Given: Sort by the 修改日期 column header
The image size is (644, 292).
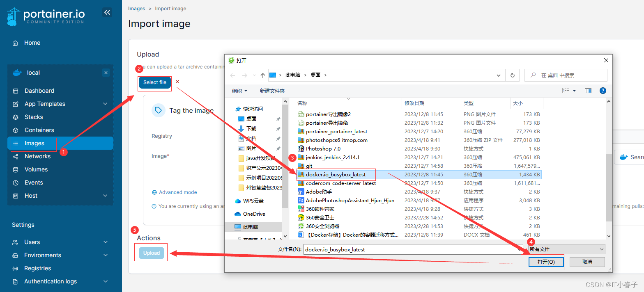Looking at the screenshot, I should click(414, 103).
